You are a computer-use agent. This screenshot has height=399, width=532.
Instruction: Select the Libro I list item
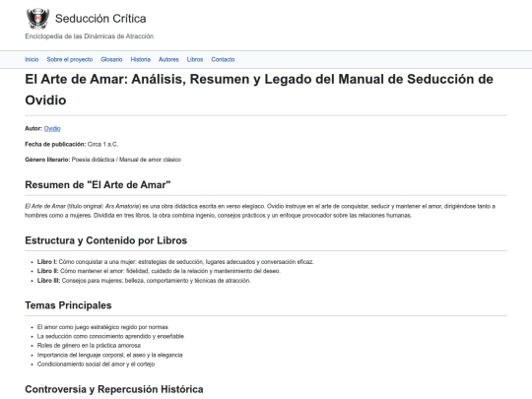pos(175,262)
